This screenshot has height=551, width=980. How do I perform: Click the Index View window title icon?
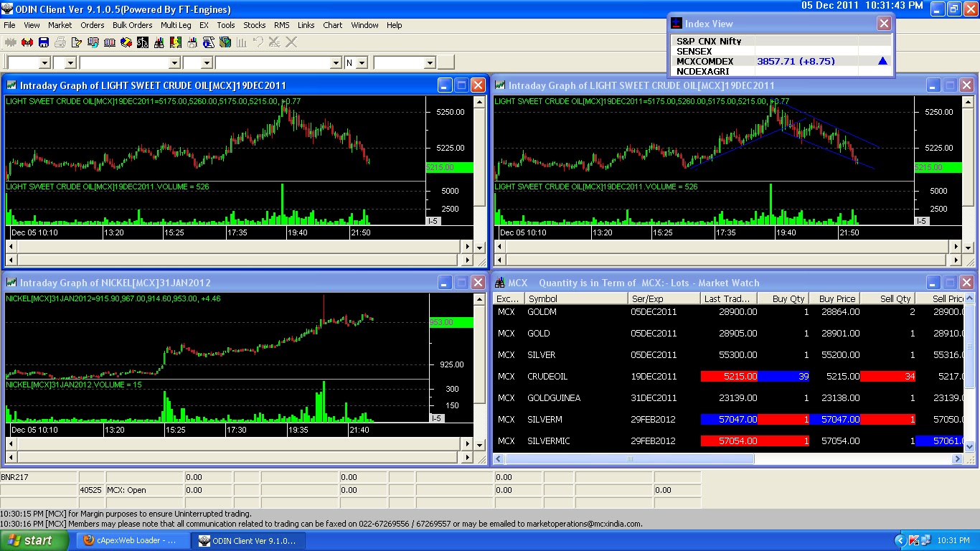[677, 24]
